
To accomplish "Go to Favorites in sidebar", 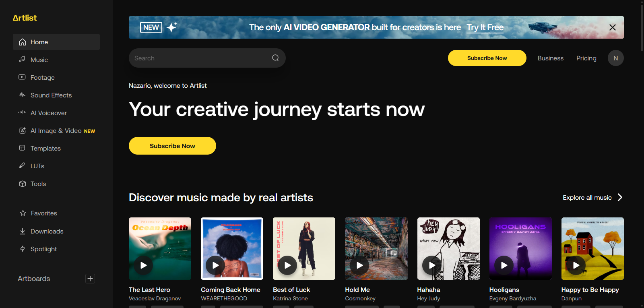I will tap(56, 213).
